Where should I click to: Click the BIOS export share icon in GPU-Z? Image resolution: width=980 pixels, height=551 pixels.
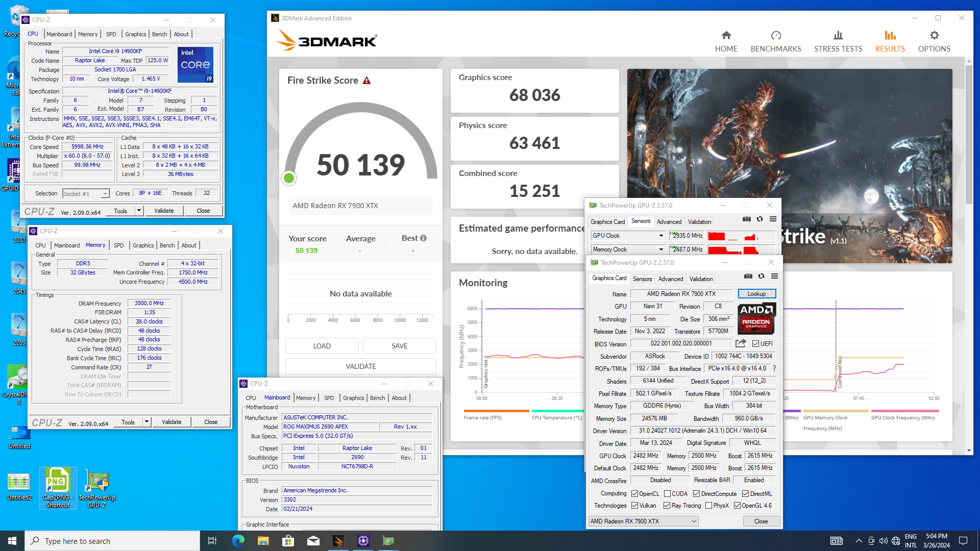(x=741, y=343)
